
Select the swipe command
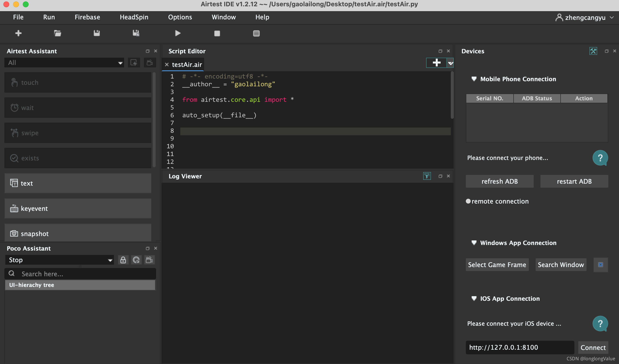click(78, 133)
